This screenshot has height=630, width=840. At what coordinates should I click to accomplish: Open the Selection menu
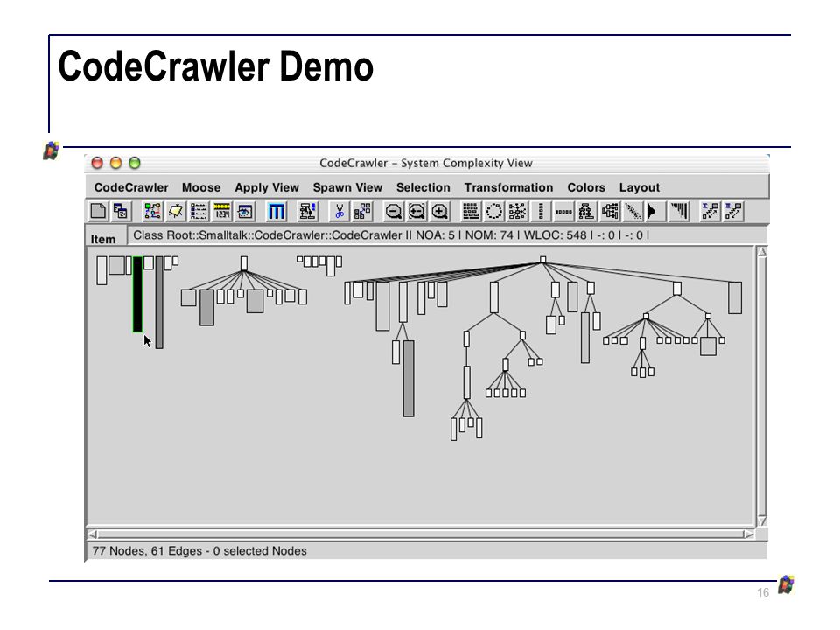423,187
